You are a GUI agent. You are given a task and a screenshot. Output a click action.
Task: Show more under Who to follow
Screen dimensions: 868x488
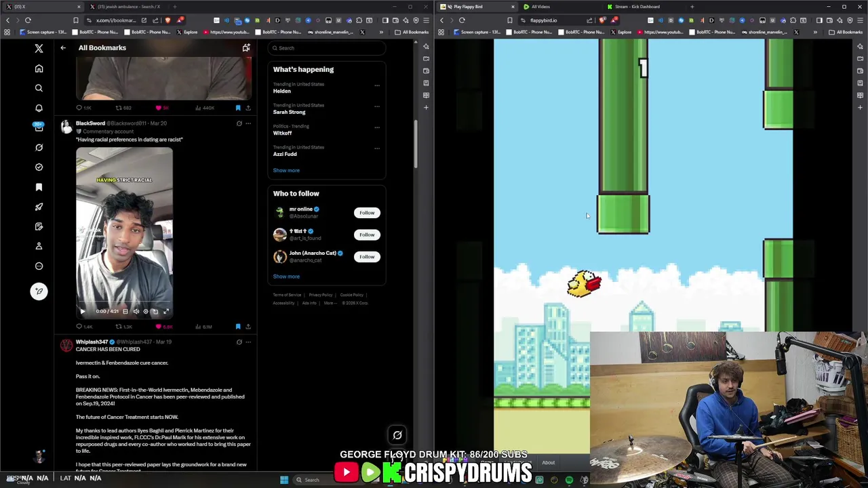click(x=286, y=277)
